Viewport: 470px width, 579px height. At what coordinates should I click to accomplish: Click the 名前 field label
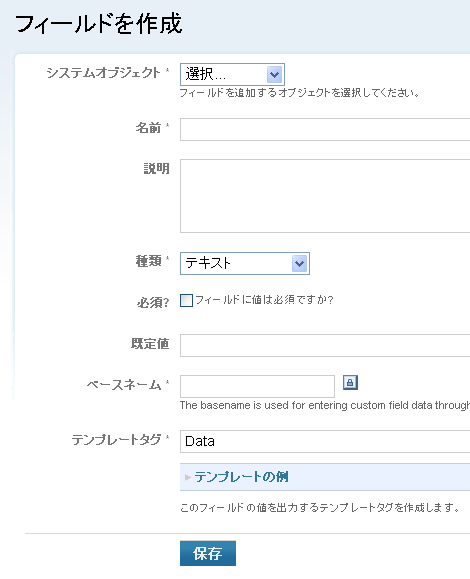coord(148,128)
